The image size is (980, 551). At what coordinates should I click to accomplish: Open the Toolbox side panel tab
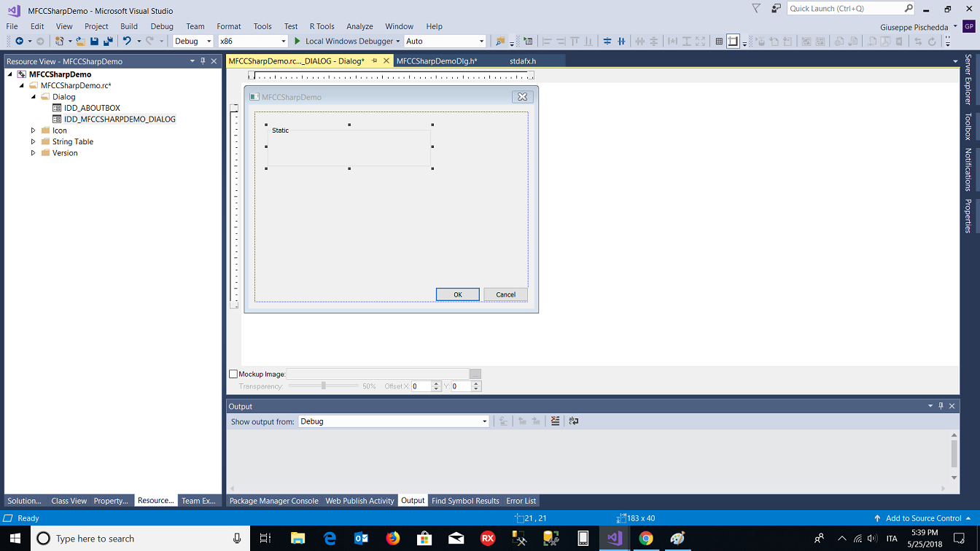(968, 126)
